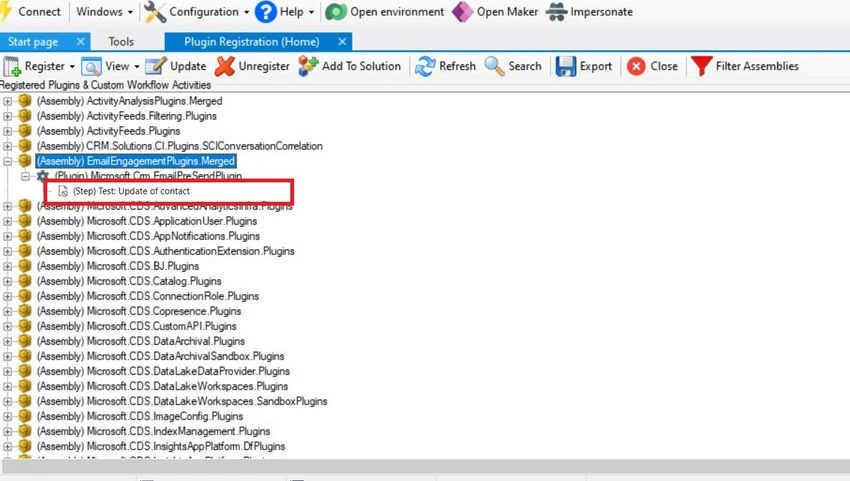The image size is (850, 481).
Task: Click the assembly icon of ActivityAnalysisPlugins.Merged
Action: (24, 100)
